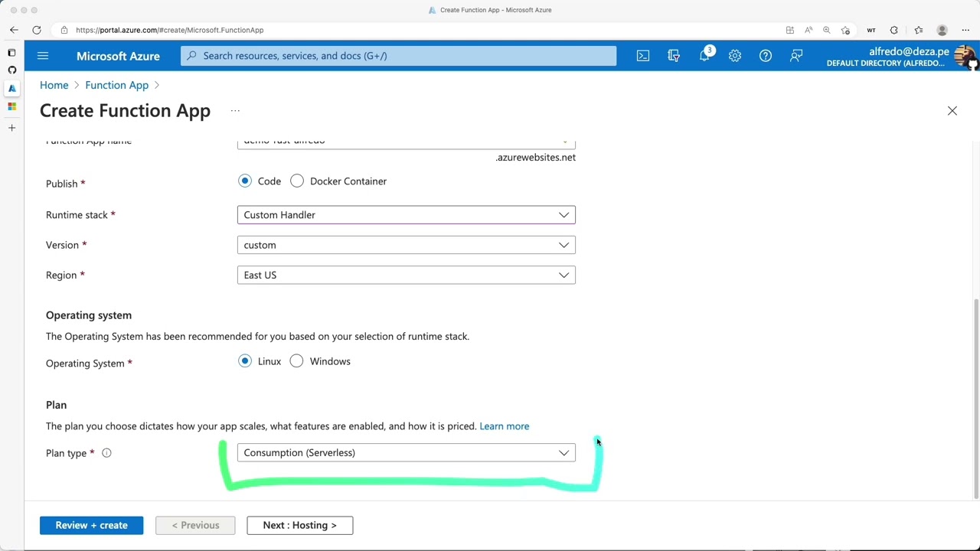Select the Code publish option

tap(245, 181)
